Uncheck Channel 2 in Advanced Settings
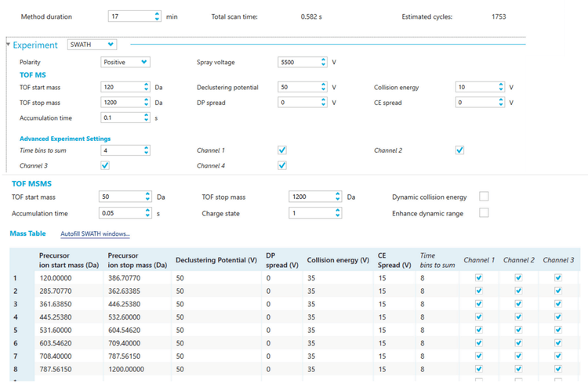Screen dimensions: 588x387 coord(459,150)
